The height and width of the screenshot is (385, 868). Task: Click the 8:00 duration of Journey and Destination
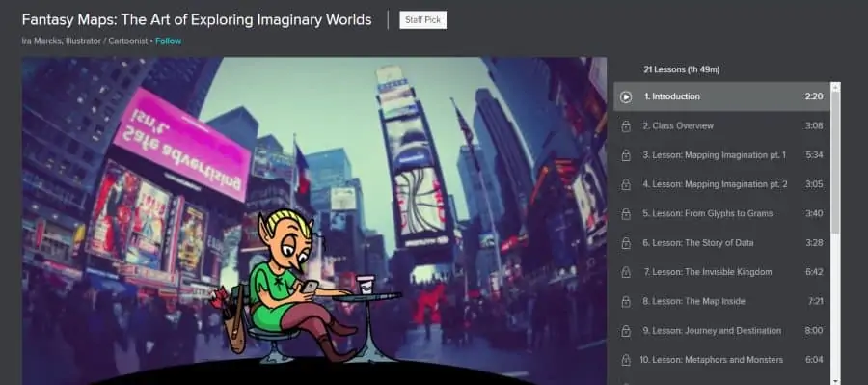[x=814, y=331]
